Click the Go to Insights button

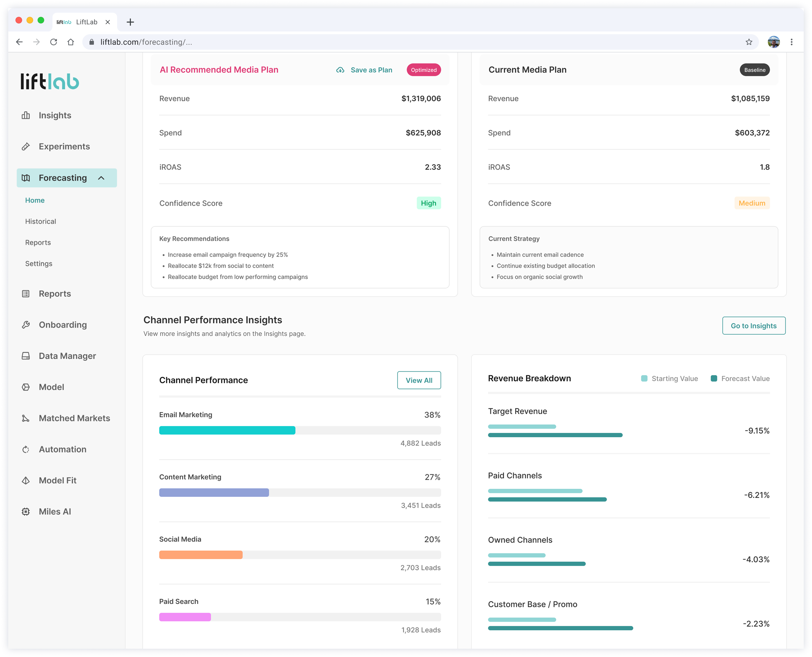(x=753, y=325)
